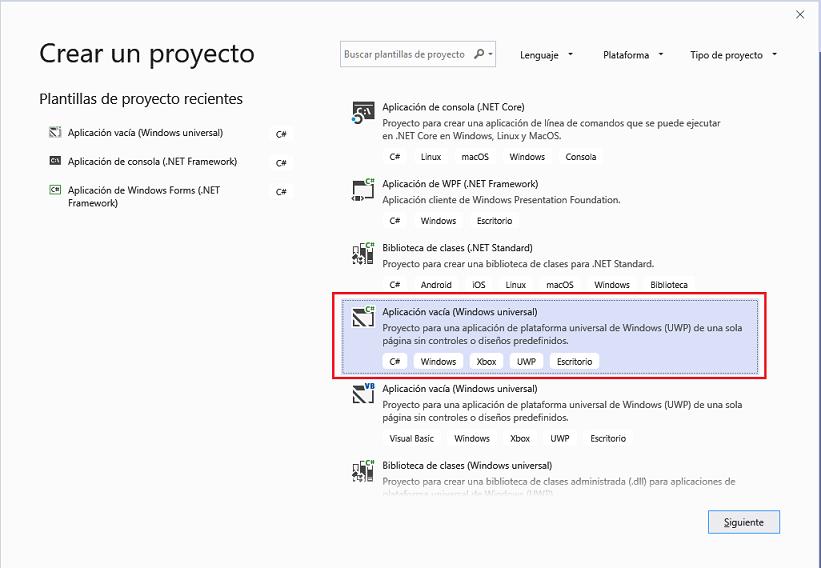The width and height of the screenshot is (821, 568).
Task: Click C# label beside recent Aplicación de consola
Action: pyautogui.click(x=281, y=163)
